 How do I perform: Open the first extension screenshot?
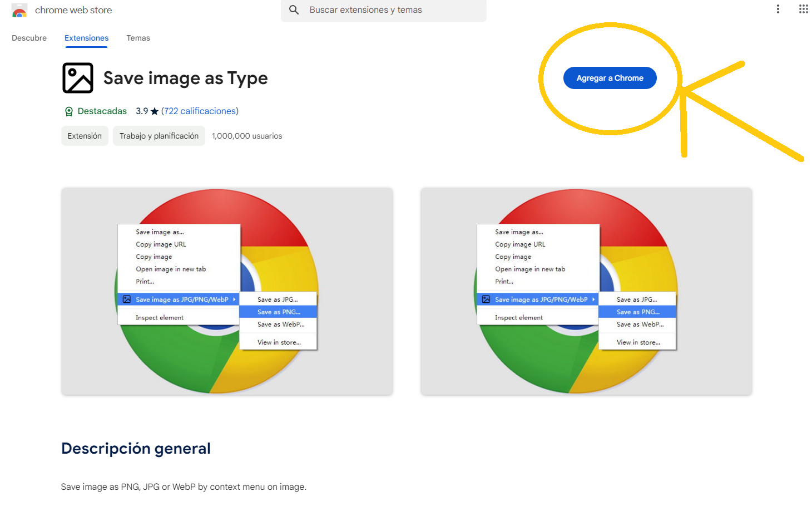coord(227,291)
